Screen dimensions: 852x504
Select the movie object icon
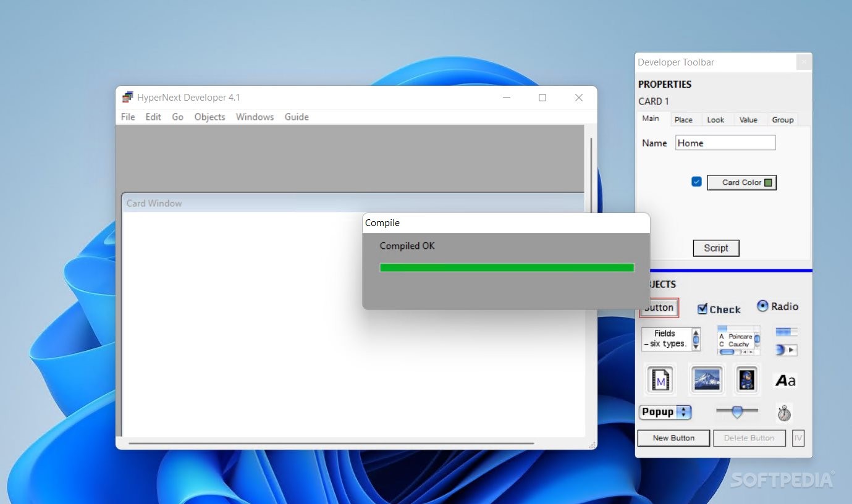tap(660, 379)
